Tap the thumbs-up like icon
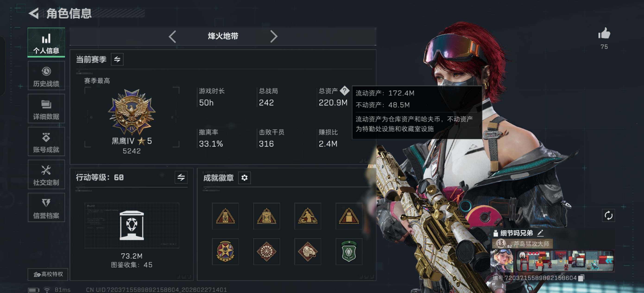644x293 pixels. [x=604, y=34]
